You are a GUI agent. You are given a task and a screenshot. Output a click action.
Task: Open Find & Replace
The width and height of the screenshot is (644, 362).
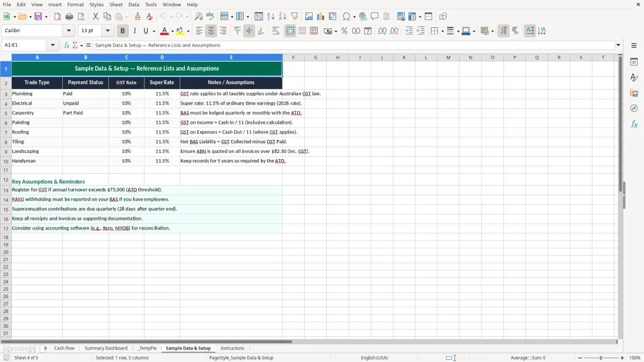point(199,17)
